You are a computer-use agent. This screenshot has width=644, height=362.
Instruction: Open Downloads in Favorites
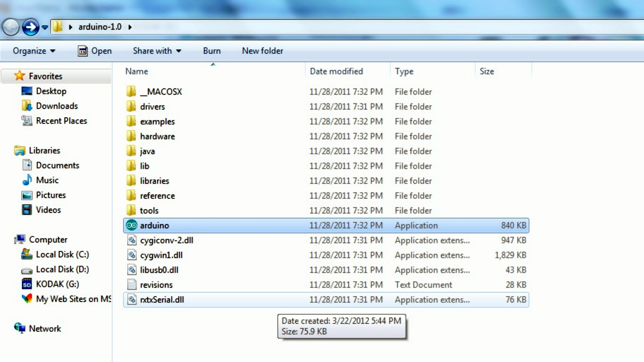pos(49,106)
